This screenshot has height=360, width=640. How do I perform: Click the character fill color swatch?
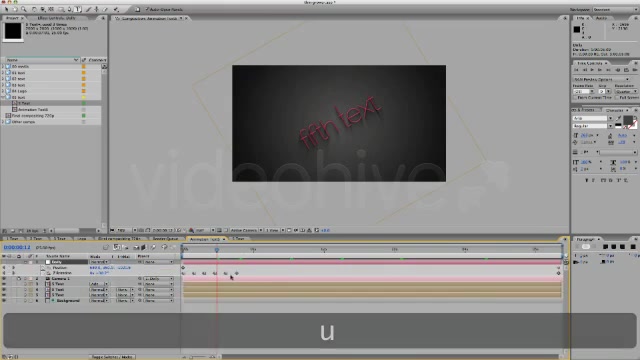628,120
